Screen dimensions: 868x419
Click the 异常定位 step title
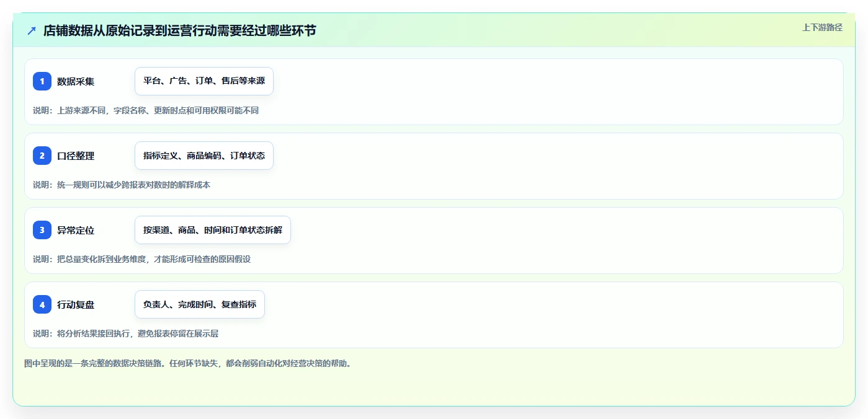[x=76, y=230]
